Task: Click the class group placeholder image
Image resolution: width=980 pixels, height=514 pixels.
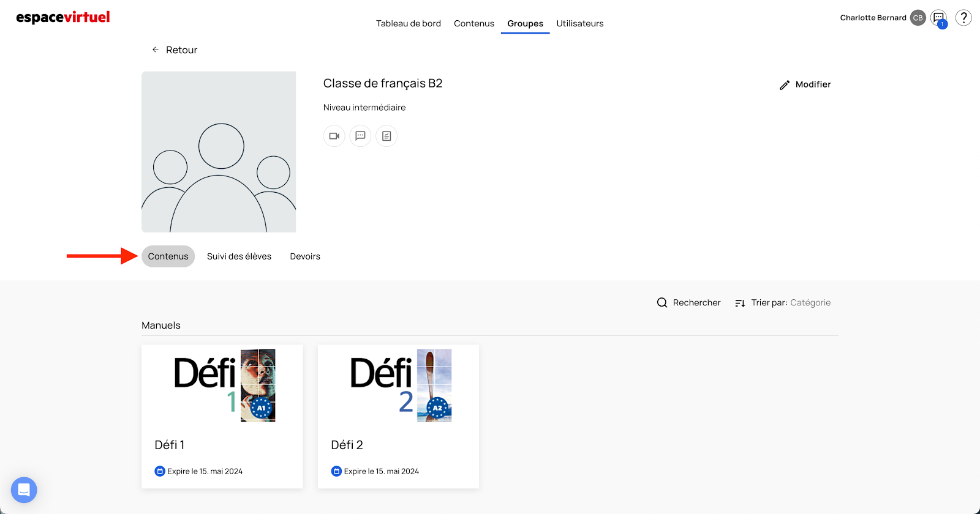Action: (x=219, y=152)
